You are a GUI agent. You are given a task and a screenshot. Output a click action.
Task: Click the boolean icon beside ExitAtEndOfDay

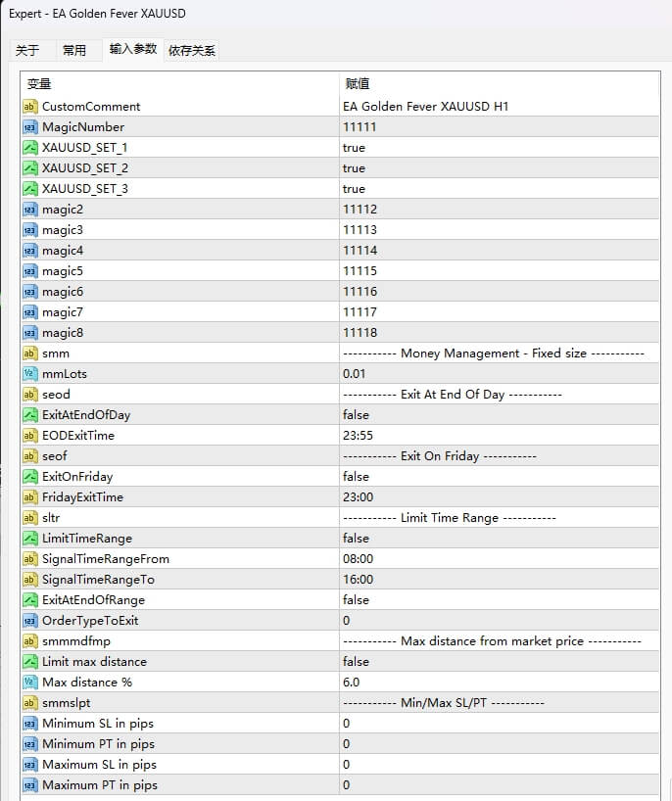coord(29,414)
